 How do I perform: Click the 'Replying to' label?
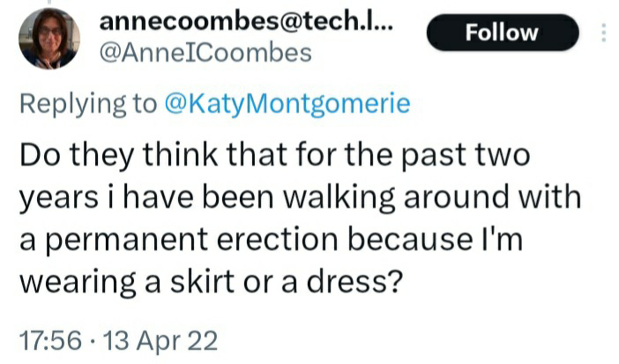click(x=88, y=104)
